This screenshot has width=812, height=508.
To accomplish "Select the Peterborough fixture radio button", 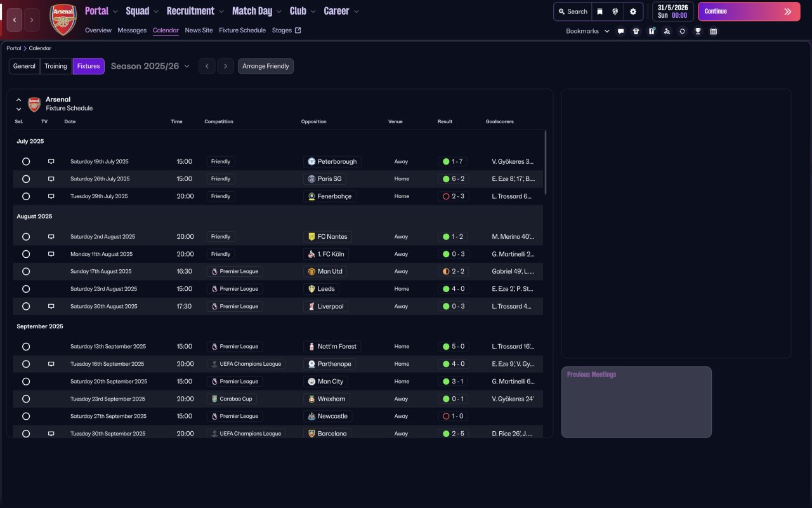I will [26, 161].
